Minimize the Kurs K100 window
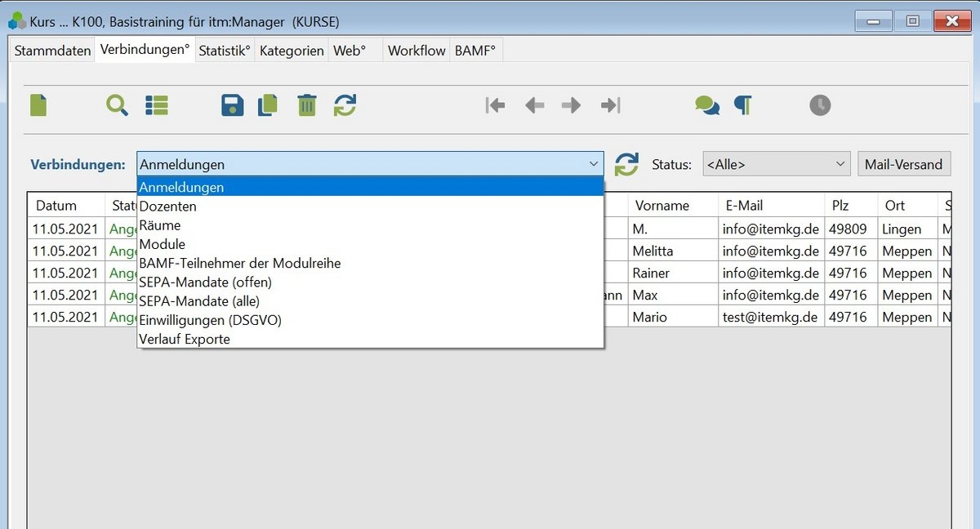 873,21
